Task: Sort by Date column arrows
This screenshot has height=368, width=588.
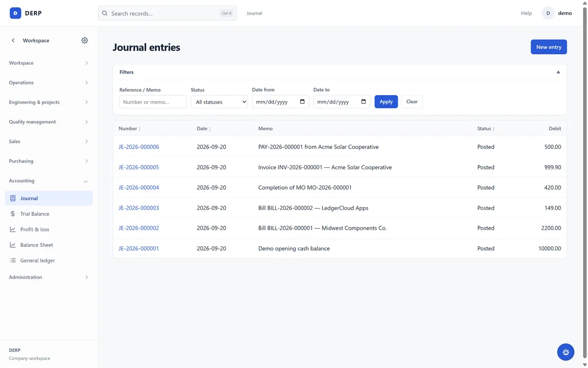Action: click(210, 129)
